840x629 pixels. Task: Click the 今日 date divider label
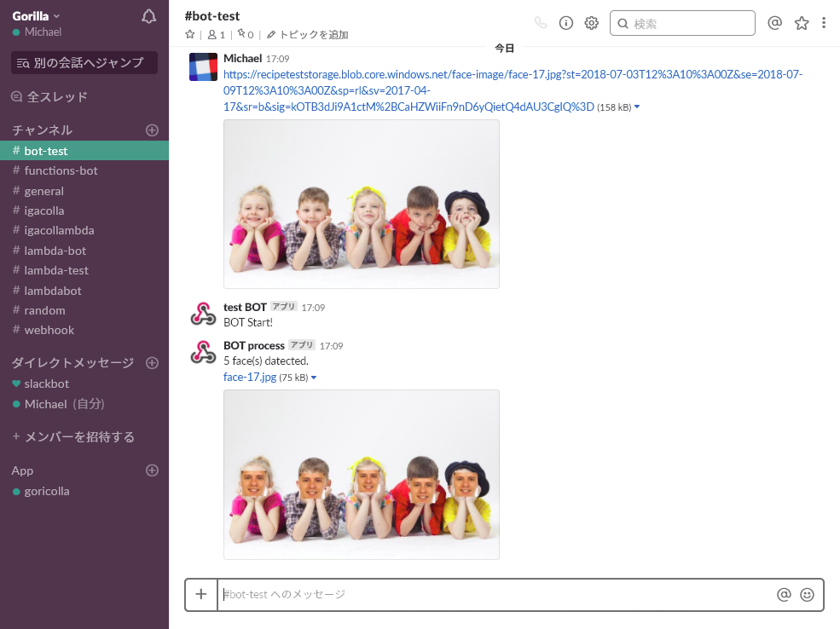coord(505,49)
